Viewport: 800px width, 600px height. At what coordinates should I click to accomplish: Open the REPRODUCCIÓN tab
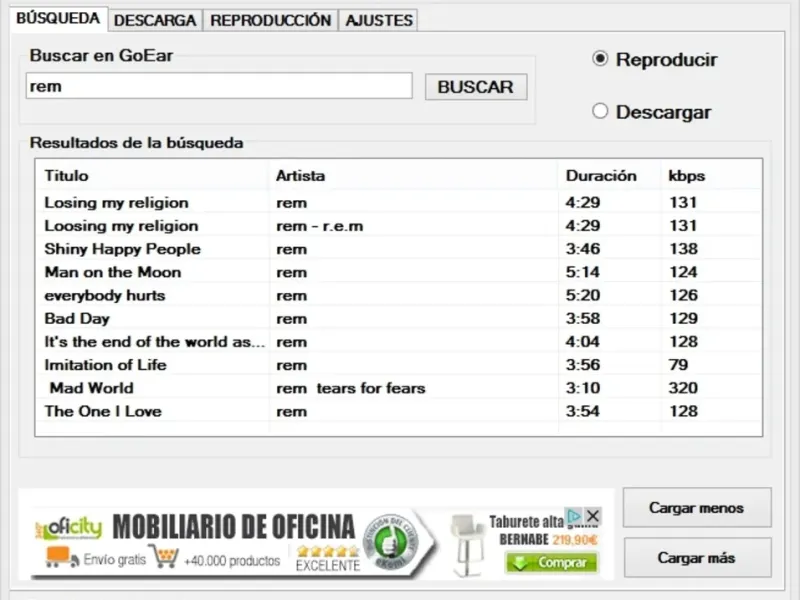tap(270, 20)
